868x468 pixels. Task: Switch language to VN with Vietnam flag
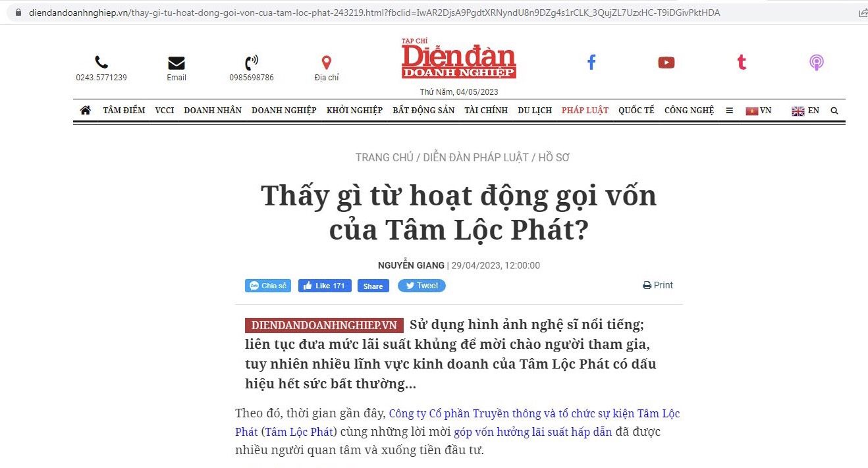click(758, 111)
